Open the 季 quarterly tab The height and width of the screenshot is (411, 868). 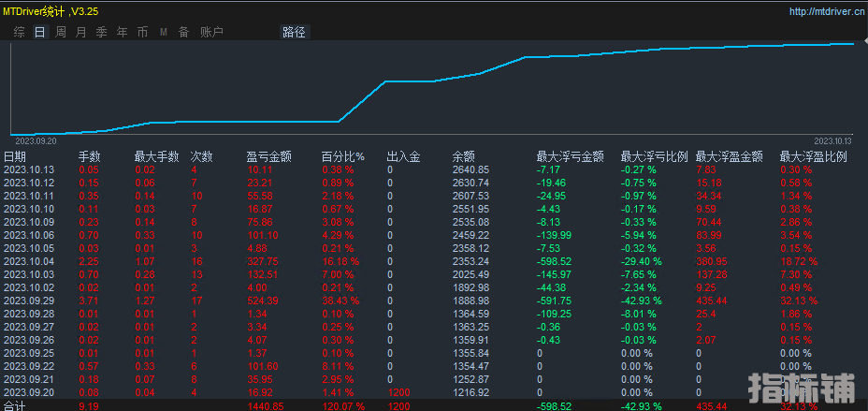[101, 32]
